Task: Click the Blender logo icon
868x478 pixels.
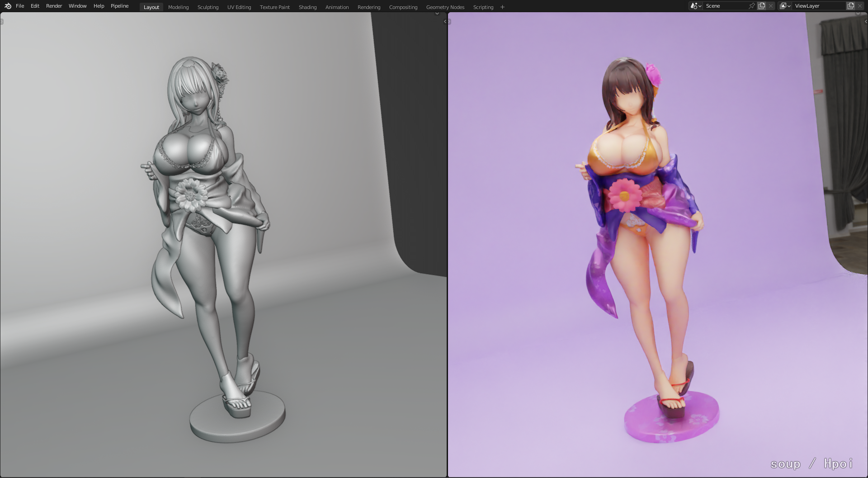Action: (x=8, y=6)
